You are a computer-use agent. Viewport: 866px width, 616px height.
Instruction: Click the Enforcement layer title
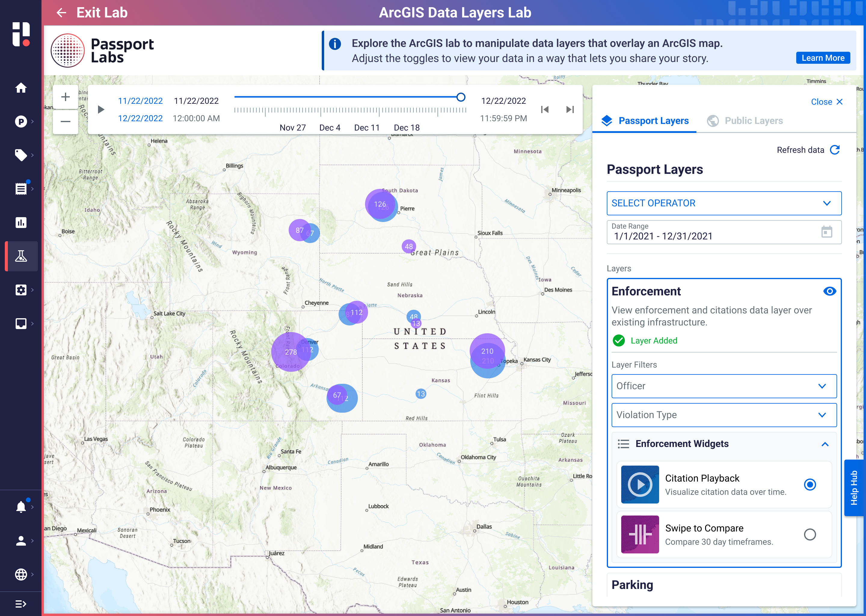pyautogui.click(x=646, y=291)
